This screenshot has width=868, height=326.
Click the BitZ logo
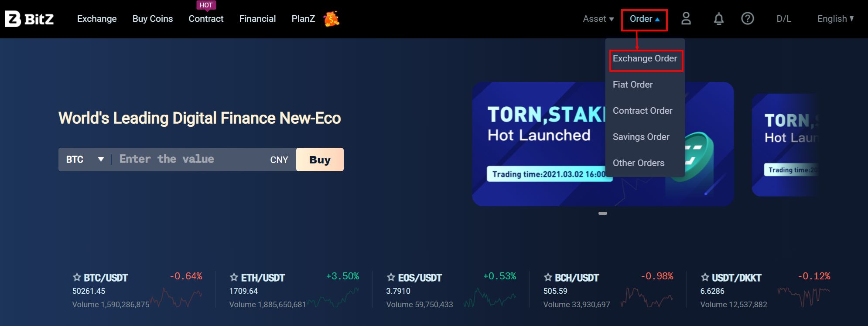click(x=30, y=19)
